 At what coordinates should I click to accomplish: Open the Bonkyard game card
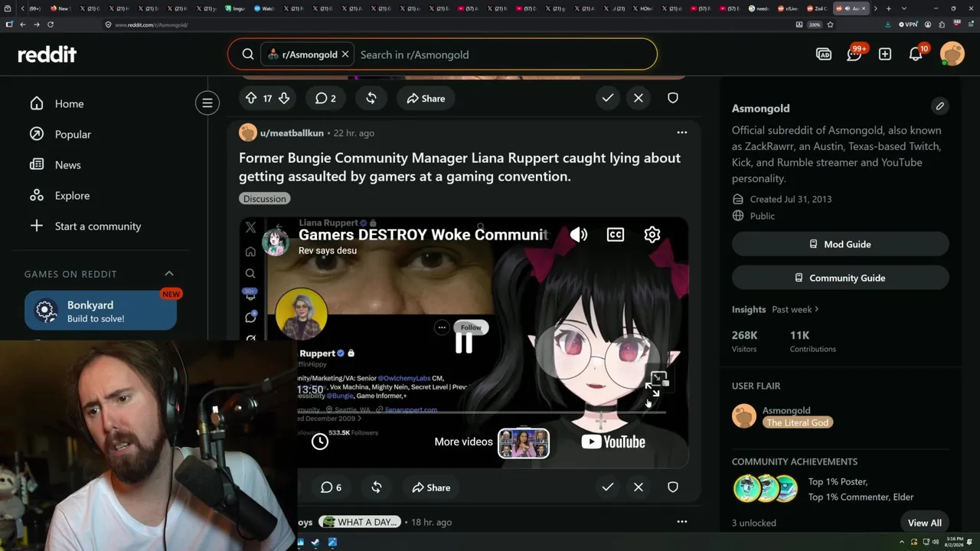pos(100,311)
